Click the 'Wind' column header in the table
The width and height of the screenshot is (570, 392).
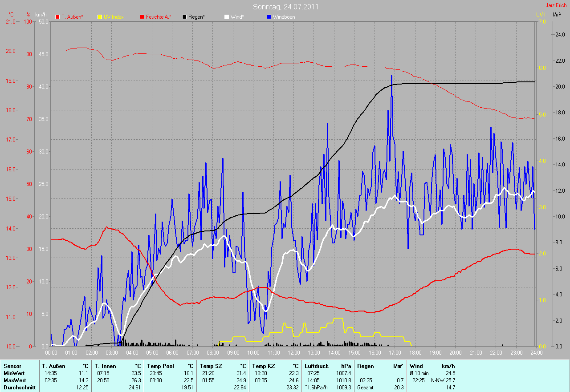pyautogui.click(x=416, y=366)
